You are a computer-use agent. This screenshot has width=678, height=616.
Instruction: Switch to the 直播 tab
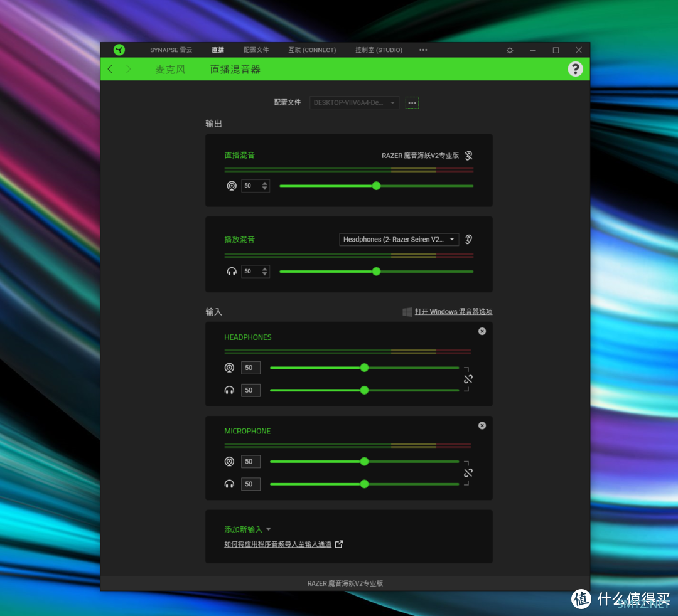coord(218,50)
